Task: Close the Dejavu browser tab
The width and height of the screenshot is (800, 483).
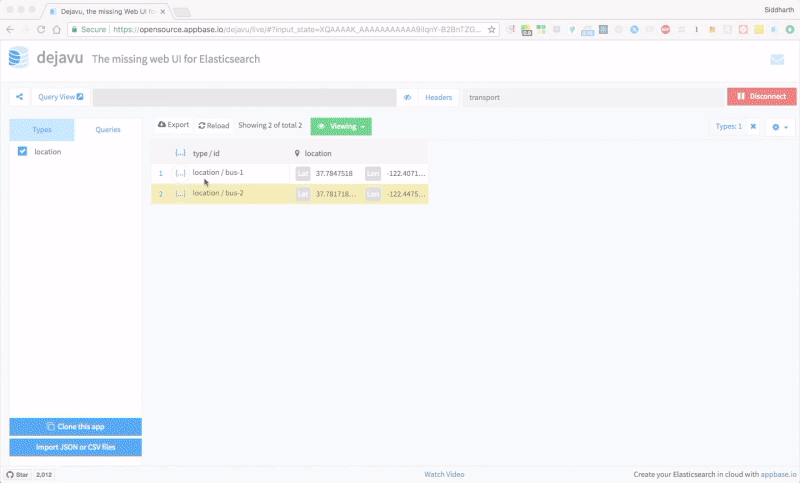Action: (x=163, y=11)
